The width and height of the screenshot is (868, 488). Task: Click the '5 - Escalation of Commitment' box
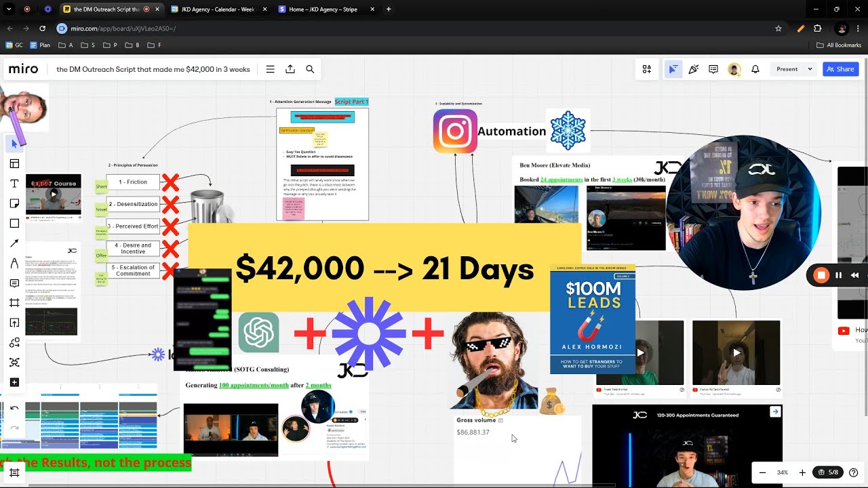pyautogui.click(x=133, y=270)
